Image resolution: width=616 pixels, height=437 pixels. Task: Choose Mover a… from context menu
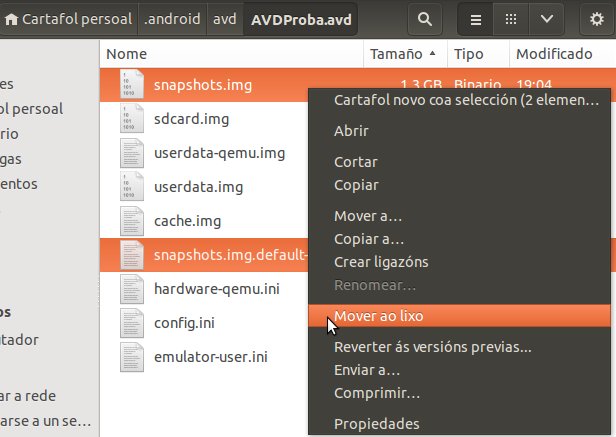[460, 216]
